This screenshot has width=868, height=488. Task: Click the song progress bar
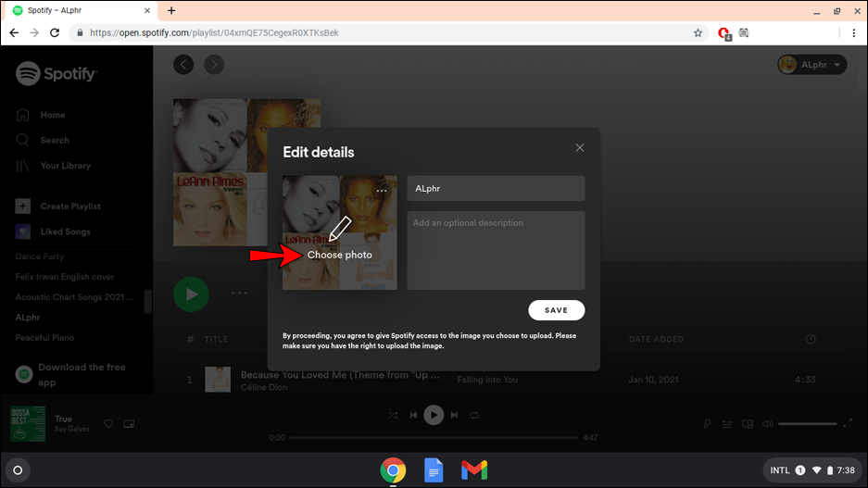(434, 438)
